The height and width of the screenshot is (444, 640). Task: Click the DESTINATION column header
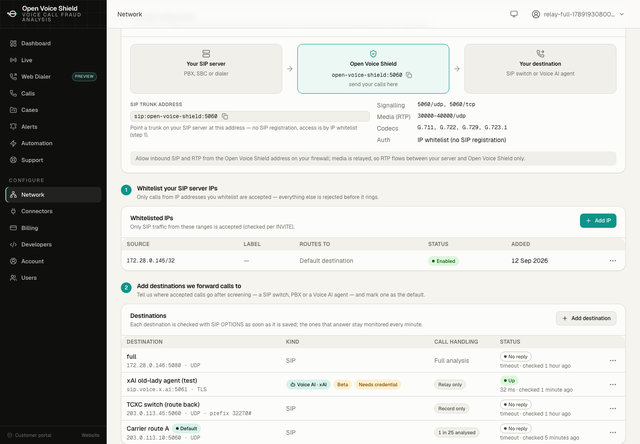(x=144, y=342)
